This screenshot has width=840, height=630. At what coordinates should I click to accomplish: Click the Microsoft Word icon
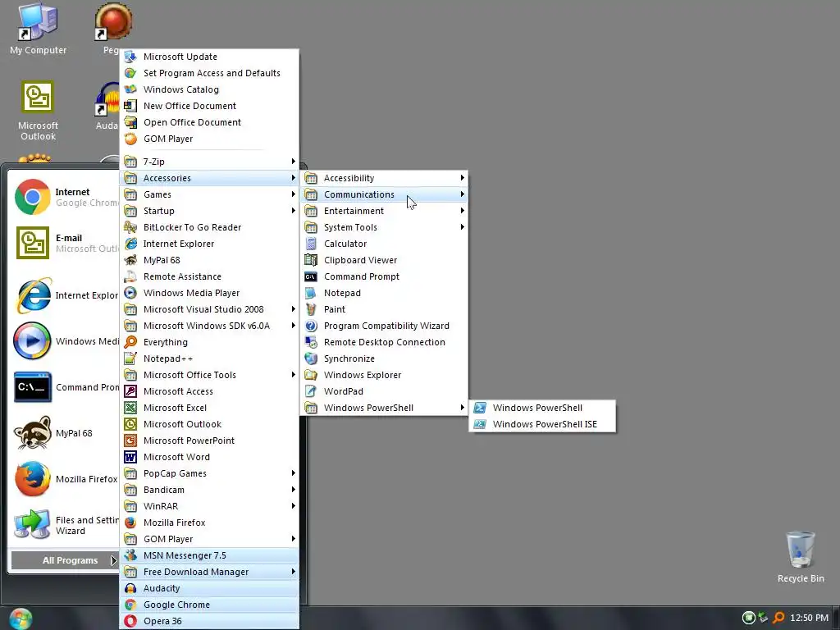click(130, 457)
